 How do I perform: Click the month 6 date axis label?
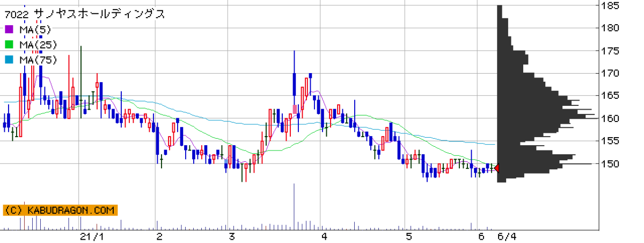point(481,237)
